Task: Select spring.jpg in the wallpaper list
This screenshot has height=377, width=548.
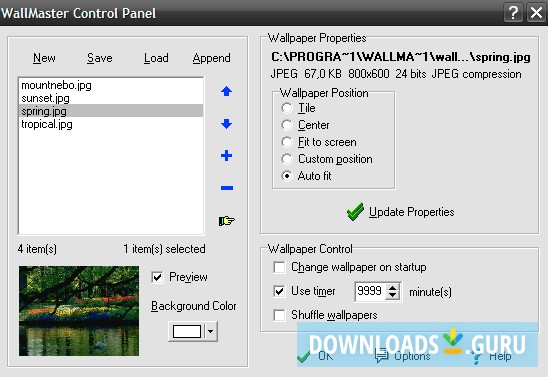Action: point(111,111)
